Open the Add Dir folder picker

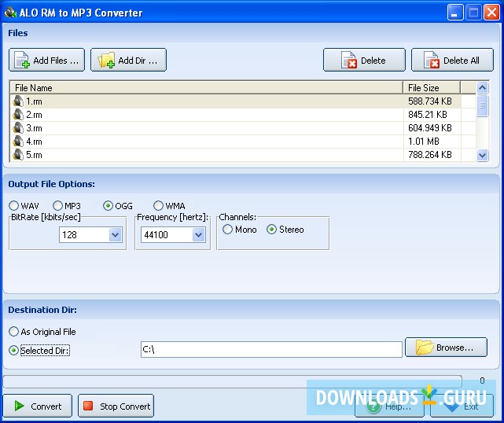pyautogui.click(x=129, y=60)
